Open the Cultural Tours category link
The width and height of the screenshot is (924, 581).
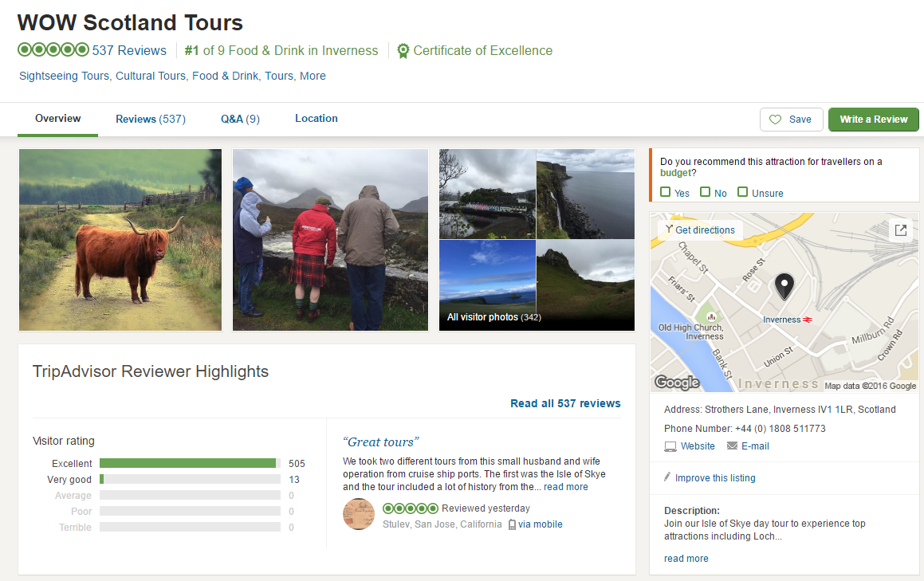150,76
